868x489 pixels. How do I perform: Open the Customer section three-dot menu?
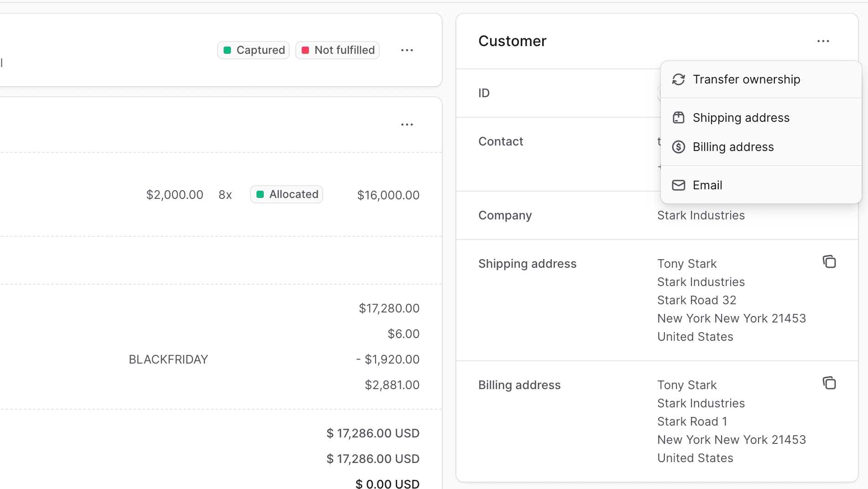click(x=823, y=41)
